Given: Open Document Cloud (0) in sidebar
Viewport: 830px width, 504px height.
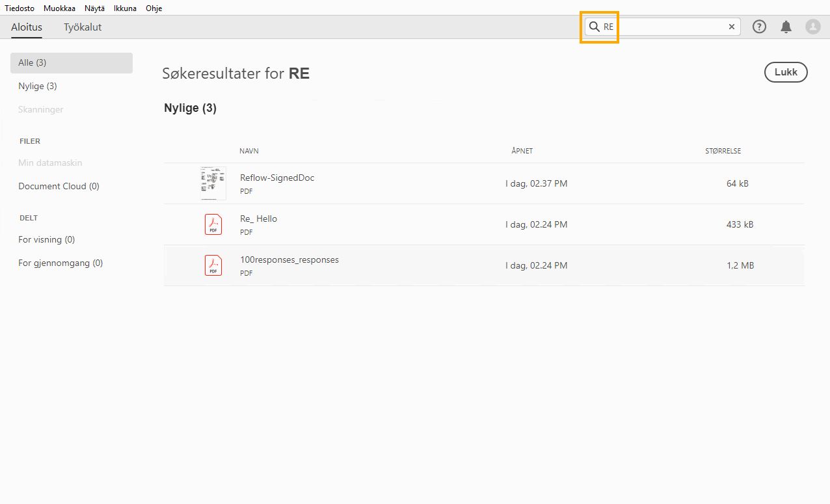Looking at the screenshot, I should 59,186.
